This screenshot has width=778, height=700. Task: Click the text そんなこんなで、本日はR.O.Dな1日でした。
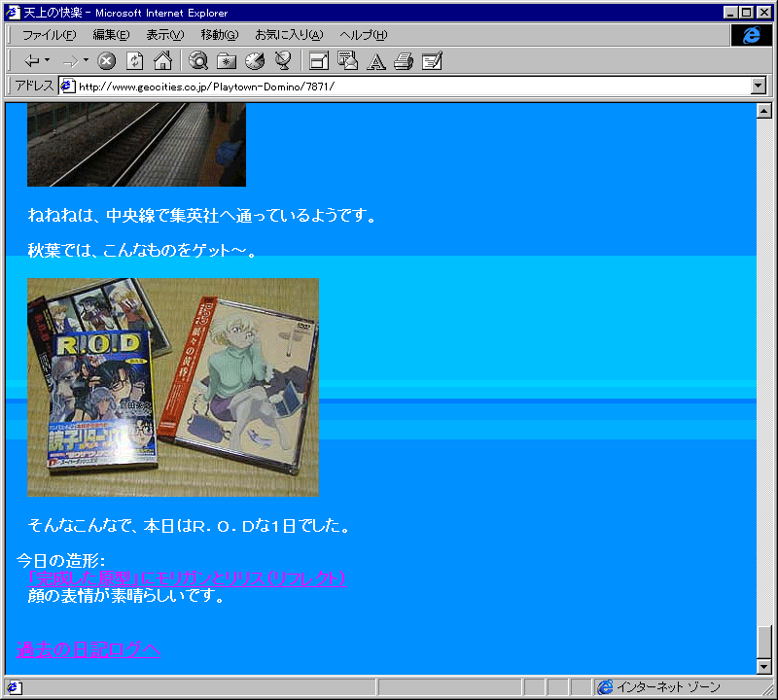[x=189, y=525]
